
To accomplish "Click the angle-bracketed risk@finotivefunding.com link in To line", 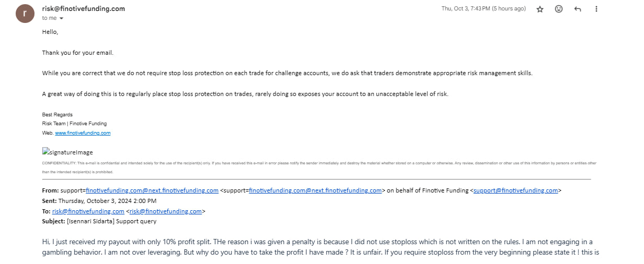I will (x=166, y=211).
